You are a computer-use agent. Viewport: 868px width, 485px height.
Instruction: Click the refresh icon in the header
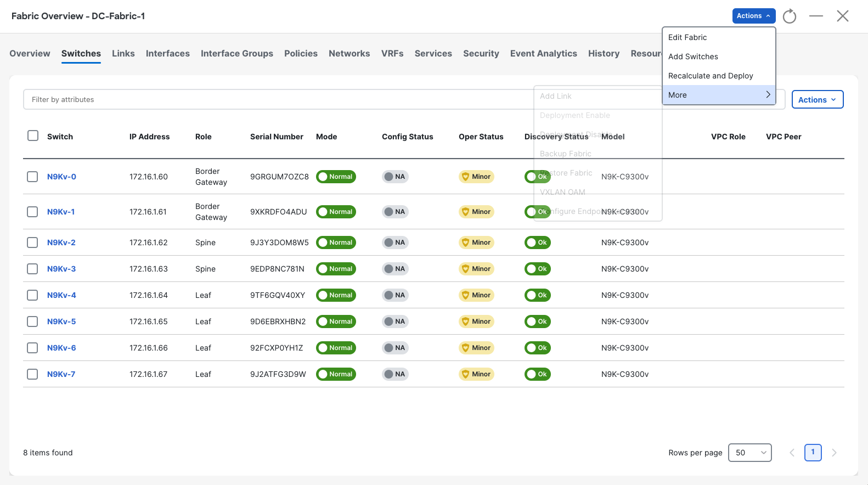pos(790,16)
